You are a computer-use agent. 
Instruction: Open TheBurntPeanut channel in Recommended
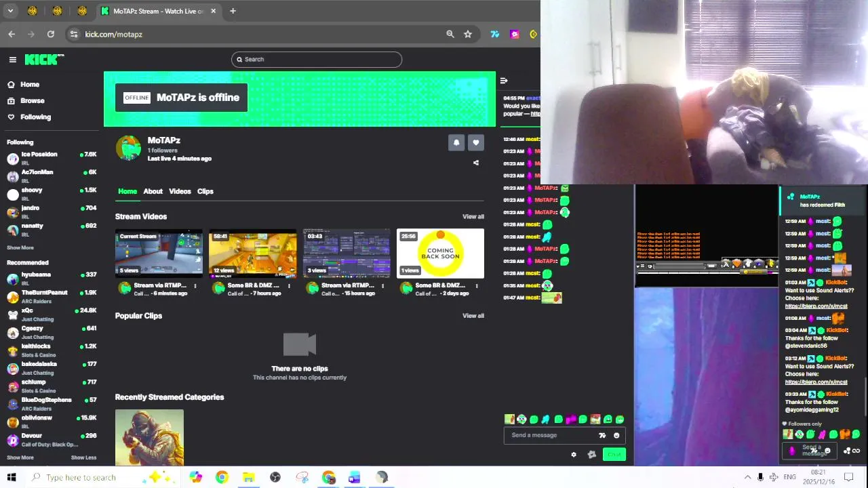click(x=52, y=297)
